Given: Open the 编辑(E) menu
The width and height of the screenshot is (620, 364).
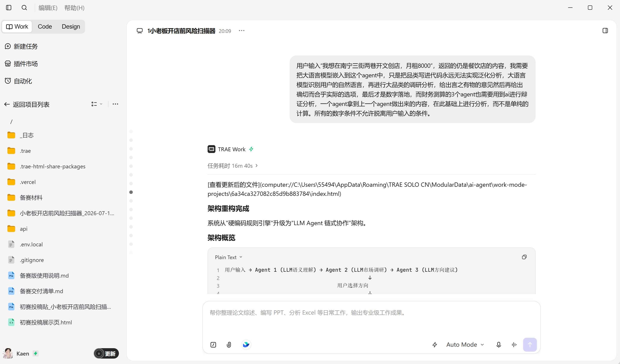Looking at the screenshot, I should pos(48,8).
